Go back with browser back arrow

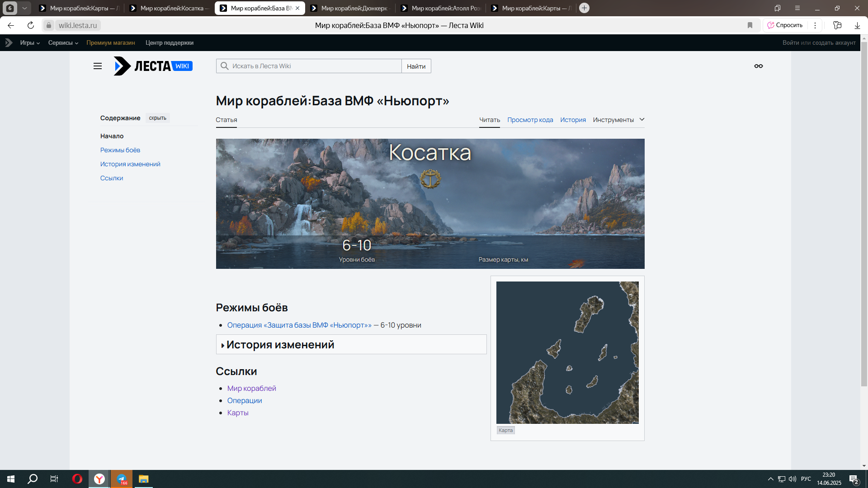pos(11,25)
